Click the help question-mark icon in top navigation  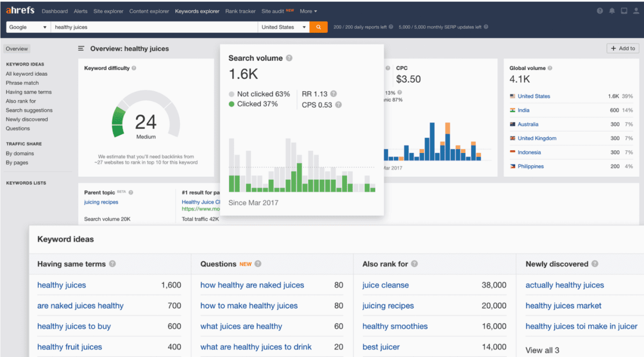pyautogui.click(x=600, y=10)
